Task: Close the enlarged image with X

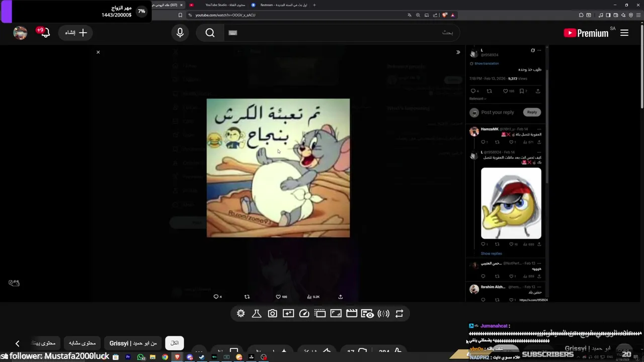Action: [98, 52]
